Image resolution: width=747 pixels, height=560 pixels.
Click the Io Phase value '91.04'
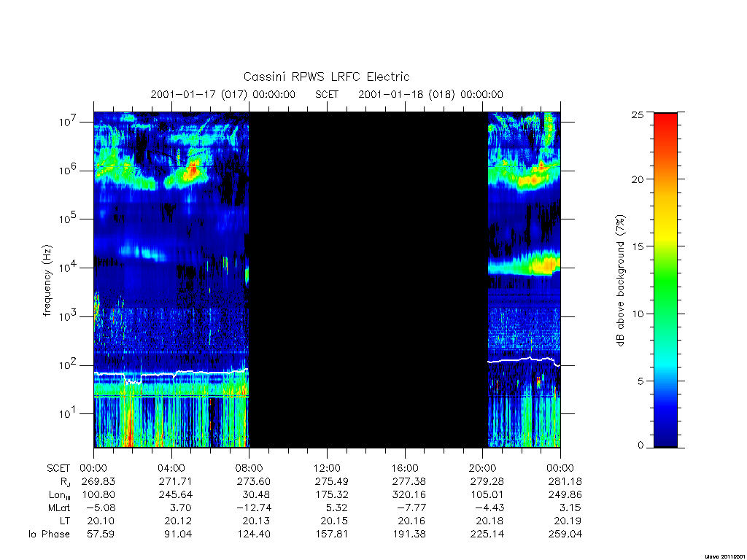[179, 534]
